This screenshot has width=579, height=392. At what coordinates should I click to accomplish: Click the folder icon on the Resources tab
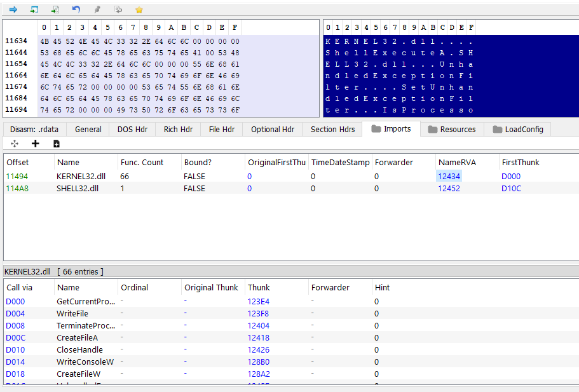[x=432, y=129]
